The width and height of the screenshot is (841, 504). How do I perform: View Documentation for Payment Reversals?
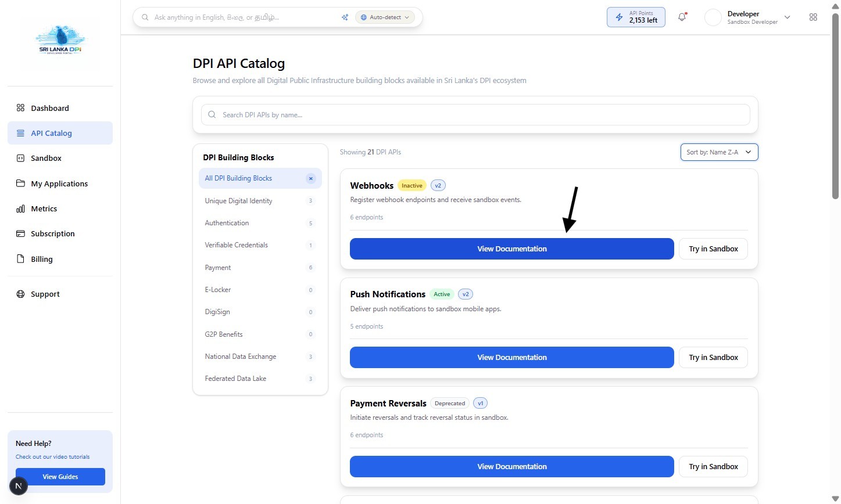coord(512,466)
